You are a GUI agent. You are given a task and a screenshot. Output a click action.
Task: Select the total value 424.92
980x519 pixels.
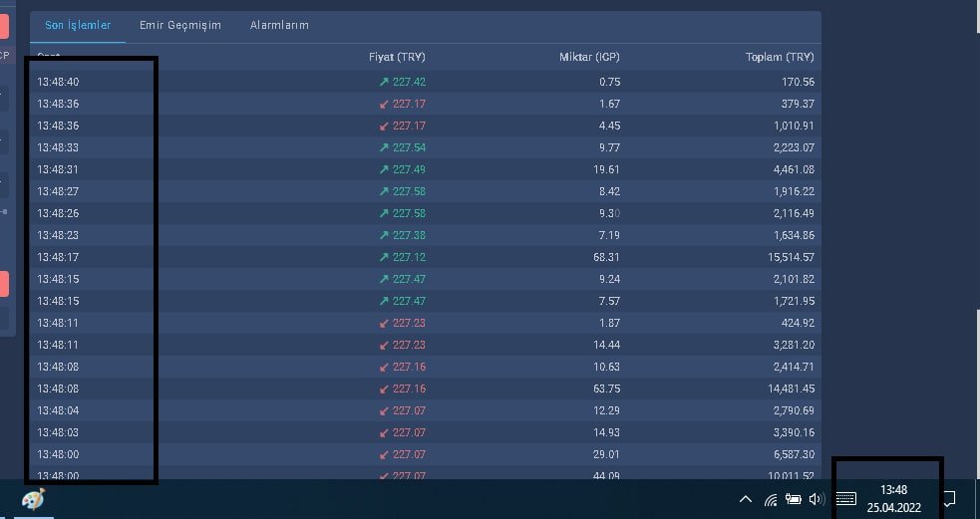pos(798,323)
